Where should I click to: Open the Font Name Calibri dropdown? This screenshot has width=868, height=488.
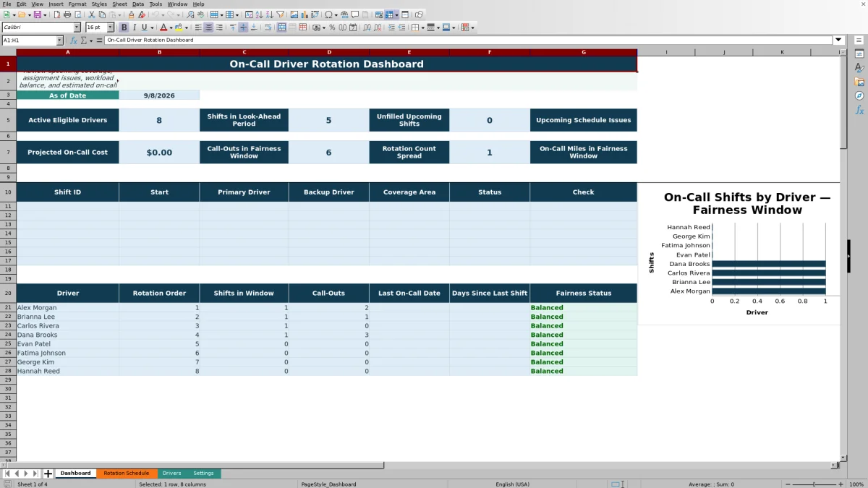(x=77, y=27)
